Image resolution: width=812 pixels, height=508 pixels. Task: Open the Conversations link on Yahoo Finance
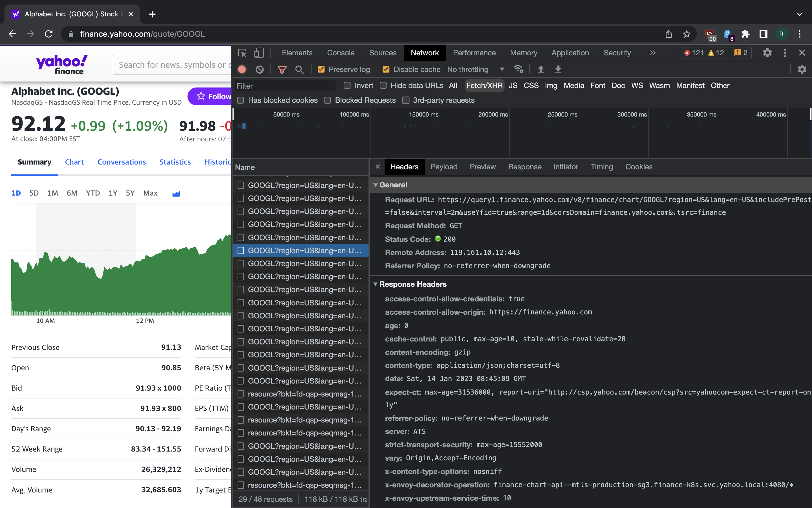pyautogui.click(x=122, y=162)
